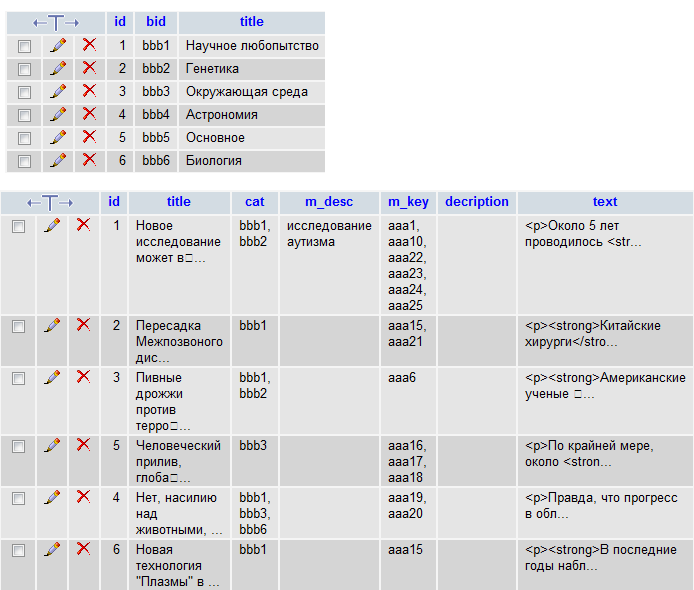The height and width of the screenshot is (590, 694).
Task: Edit the 'Астрономия' row pencil icon
Action: click(58, 115)
